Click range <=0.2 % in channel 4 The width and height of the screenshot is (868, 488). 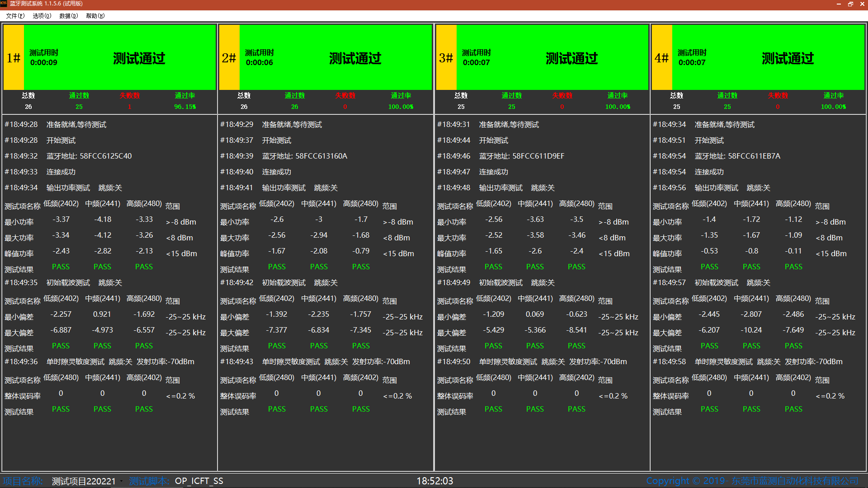[x=830, y=396]
